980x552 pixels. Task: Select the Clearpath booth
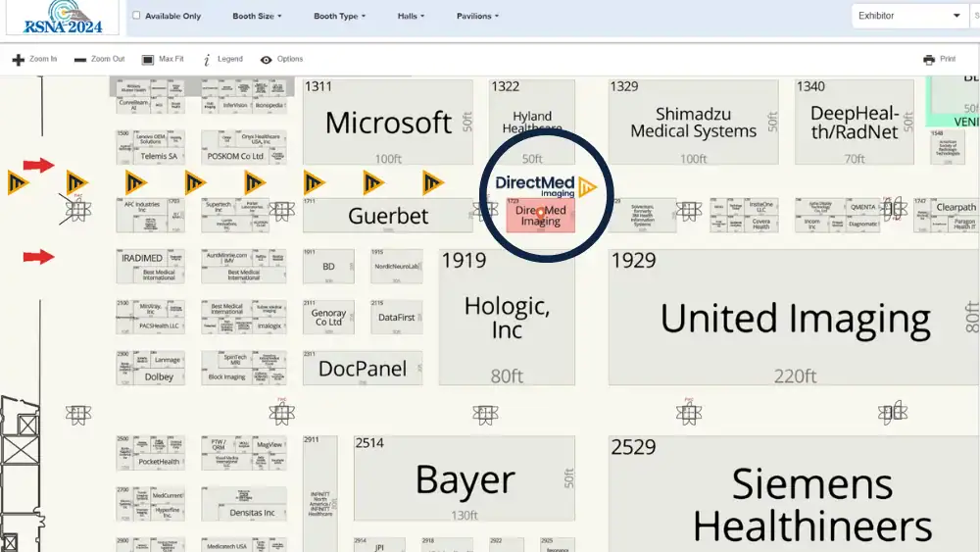pyautogui.click(x=955, y=207)
